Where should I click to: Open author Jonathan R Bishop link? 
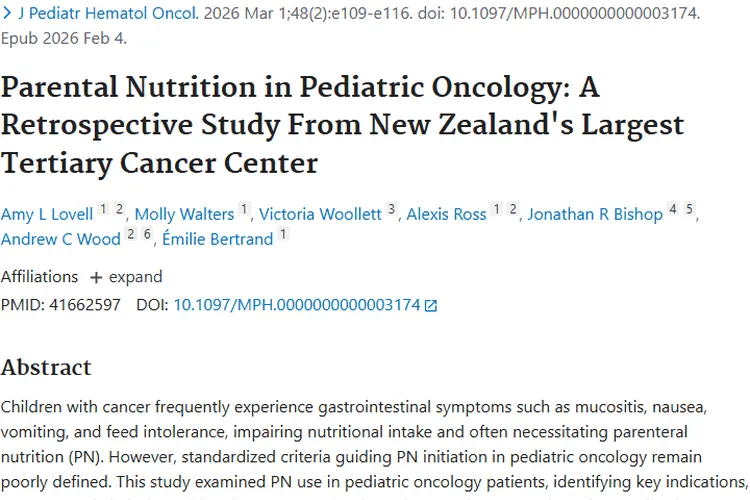pyautogui.click(x=595, y=214)
